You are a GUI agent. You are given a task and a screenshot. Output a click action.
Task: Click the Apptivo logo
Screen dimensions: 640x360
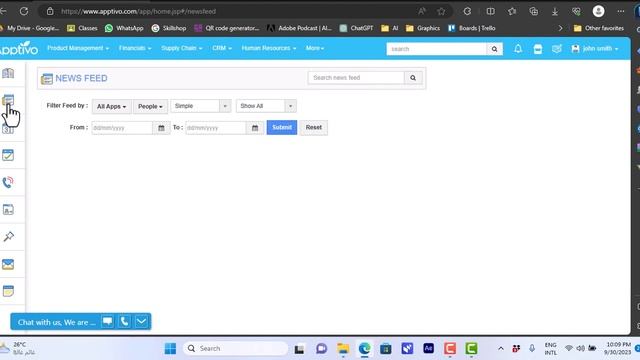point(19,49)
